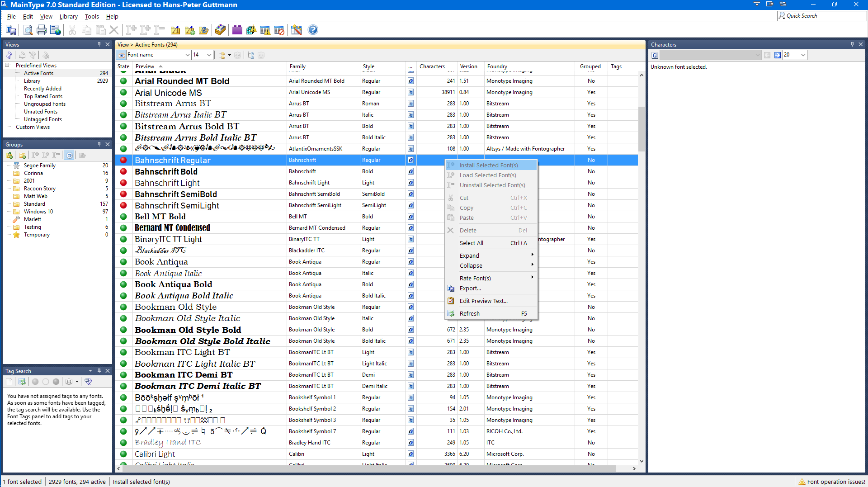868x487 pixels.
Task: Open print preview with magnifier icon
Action: click(x=28, y=30)
